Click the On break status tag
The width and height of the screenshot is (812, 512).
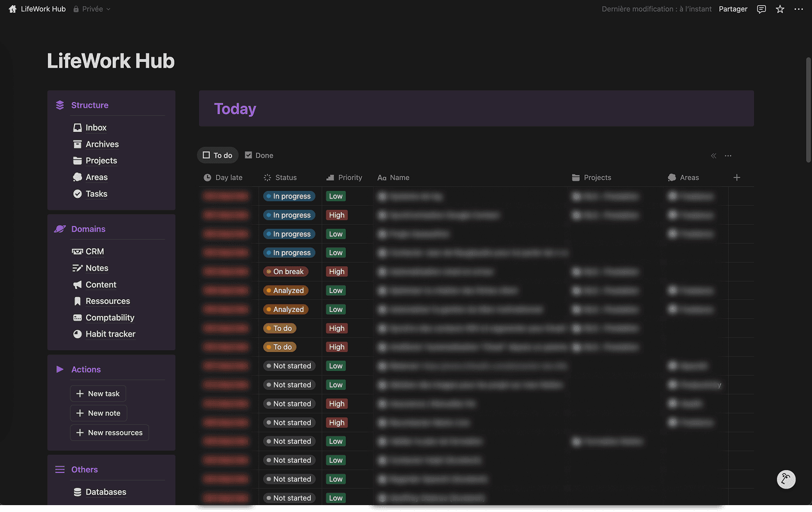(x=286, y=272)
